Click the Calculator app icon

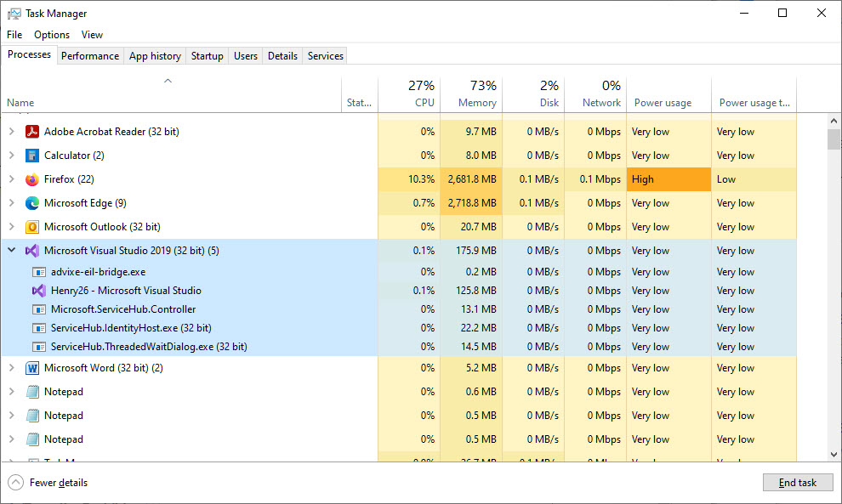(x=32, y=156)
